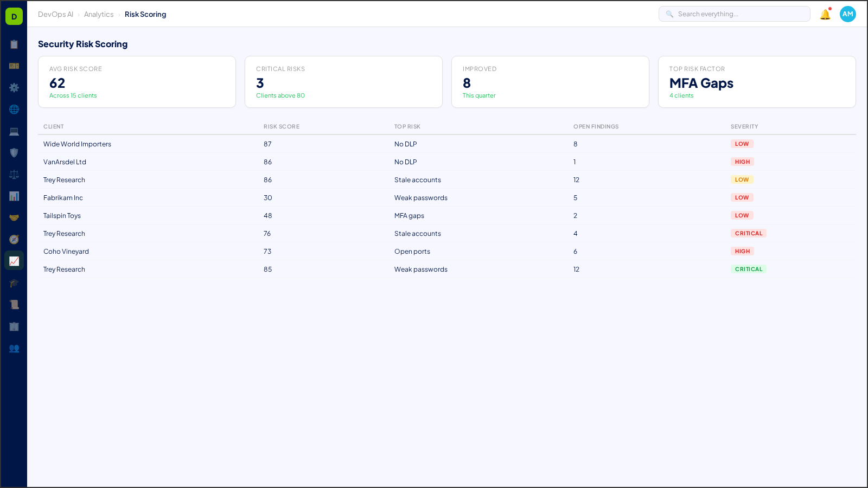Click the search everything field
The width and height of the screenshot is (868, 488).
[735, 14]
